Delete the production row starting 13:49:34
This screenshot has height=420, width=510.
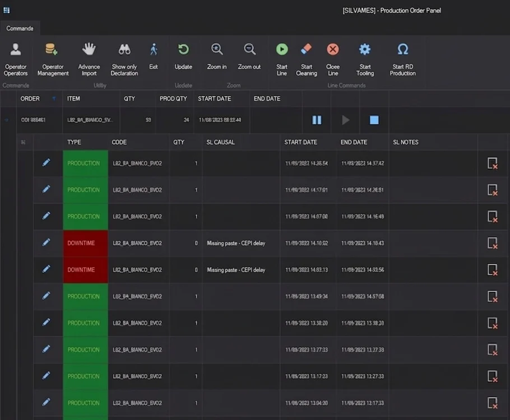[493, 296]
